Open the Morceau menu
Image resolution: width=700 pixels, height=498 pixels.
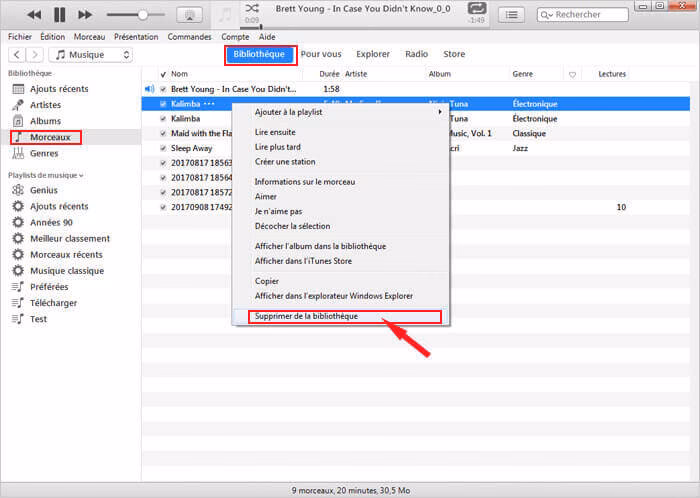pos(89,37)
